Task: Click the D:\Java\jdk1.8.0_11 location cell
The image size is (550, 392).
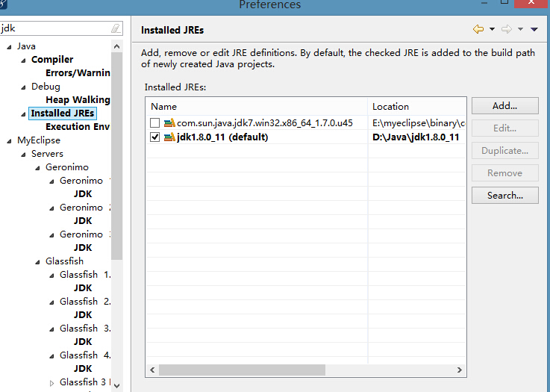Action: [x=416, y=137]
